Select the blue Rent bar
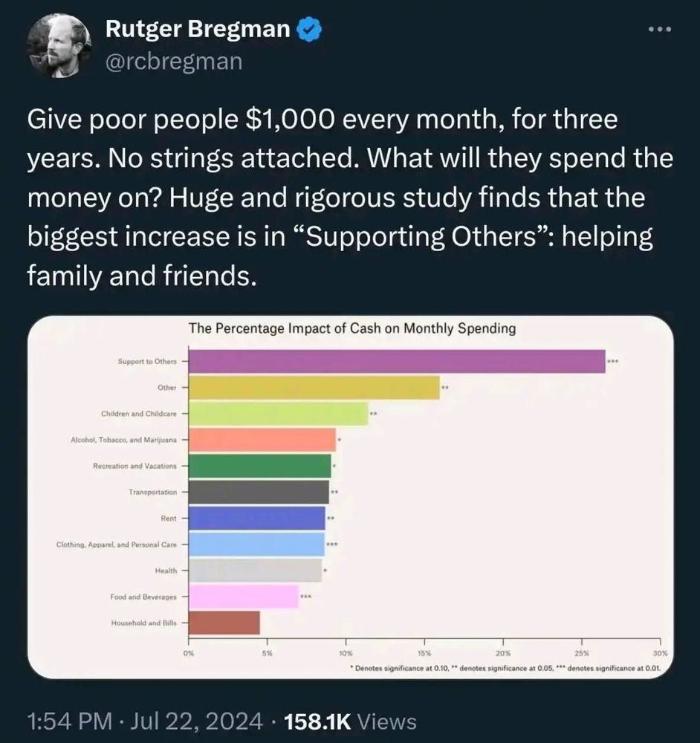Image resolution: width=700 pixels, height=743 pixels. 257,519
